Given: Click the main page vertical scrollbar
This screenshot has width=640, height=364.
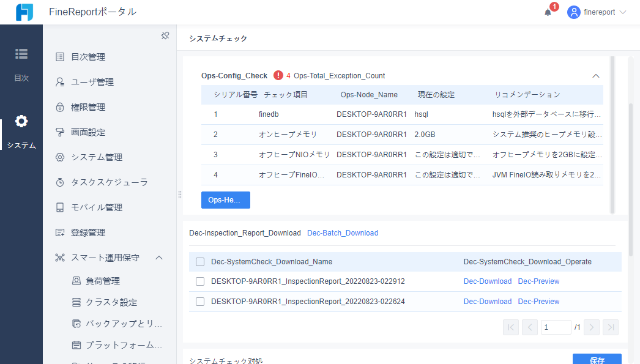Looking at the screenshot, I should (631, 179).
